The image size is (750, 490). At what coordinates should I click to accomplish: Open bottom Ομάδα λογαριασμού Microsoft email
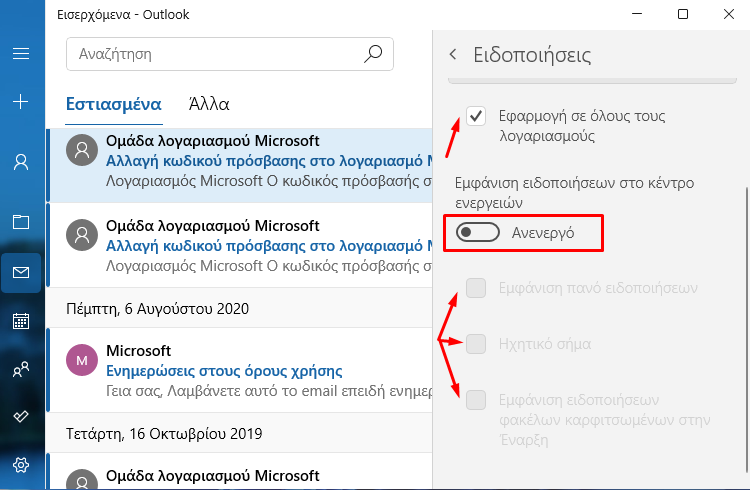[x=239, y=472]
